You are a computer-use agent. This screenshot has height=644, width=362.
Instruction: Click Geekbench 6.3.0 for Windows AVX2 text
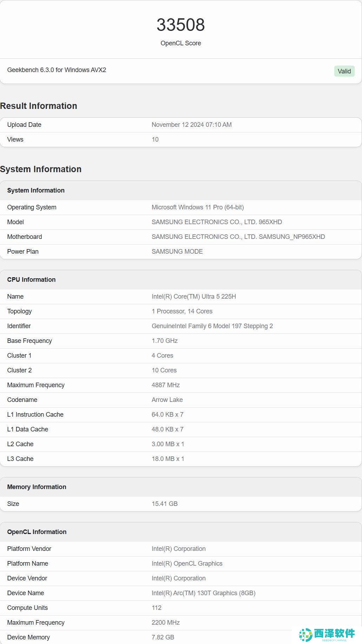[x=57, y=70]
